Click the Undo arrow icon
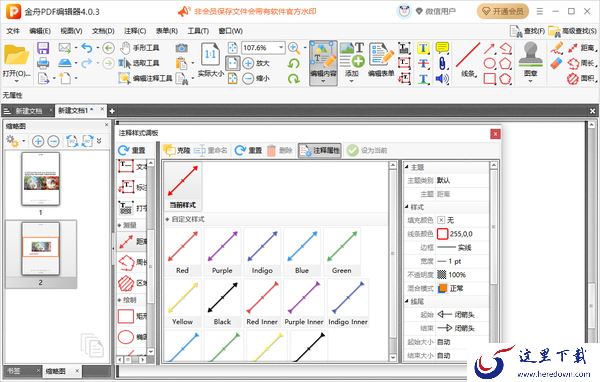 pos(87,48)
